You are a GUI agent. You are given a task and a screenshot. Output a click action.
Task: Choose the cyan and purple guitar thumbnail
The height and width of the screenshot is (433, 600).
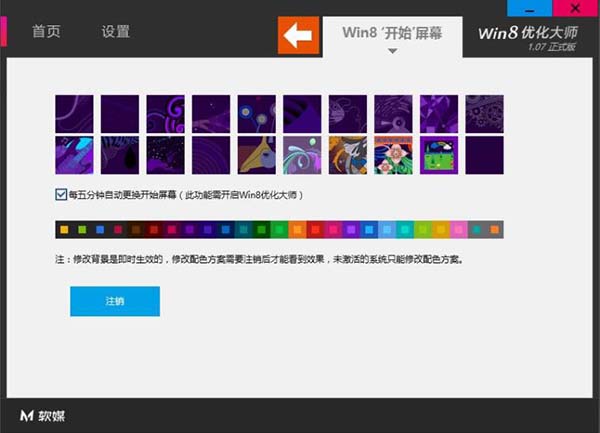coord(74,155)
